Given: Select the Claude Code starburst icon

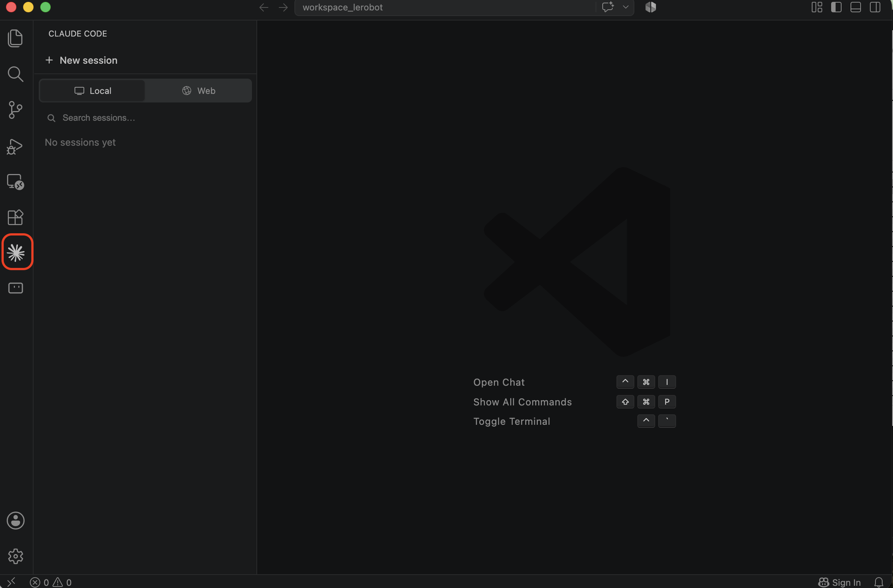Looking at the screenshot, I should pos(16,253).
